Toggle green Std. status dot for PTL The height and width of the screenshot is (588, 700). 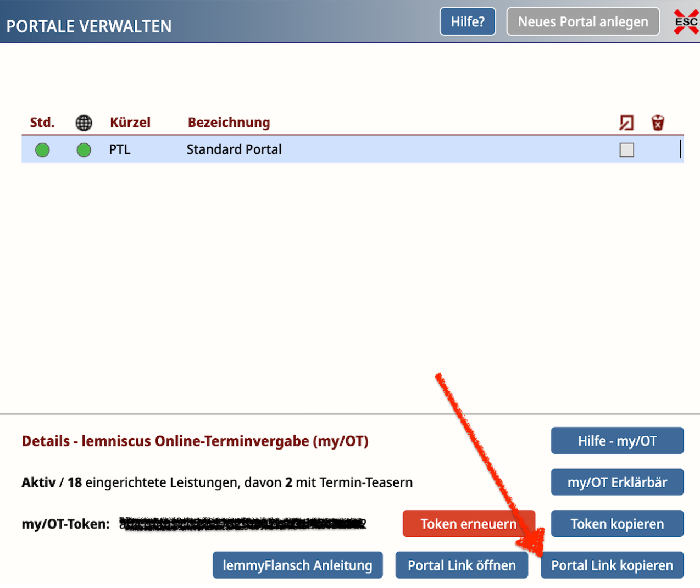point(42,149)
